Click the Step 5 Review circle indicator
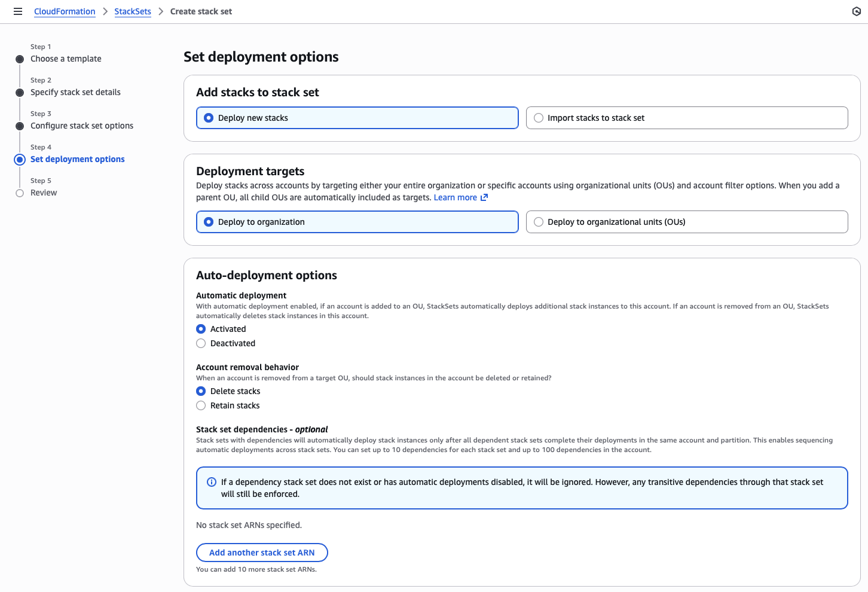The image size is (868, 592). [x=20, y=193]
